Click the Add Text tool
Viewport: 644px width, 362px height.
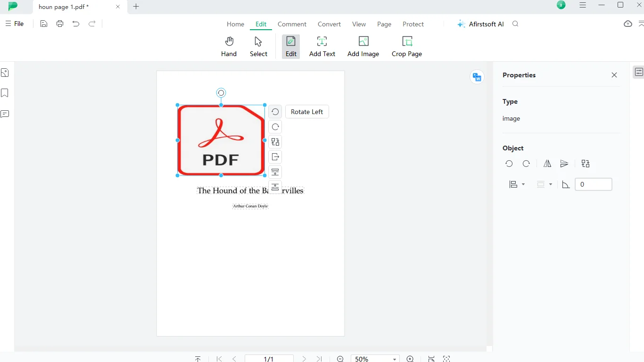tap(322, 47)
